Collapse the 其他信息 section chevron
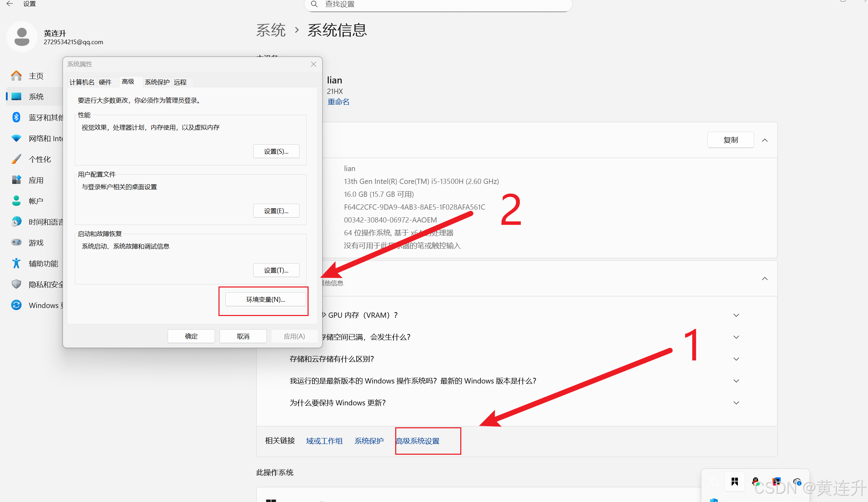868x502 pixels. (x=765, y=278)
